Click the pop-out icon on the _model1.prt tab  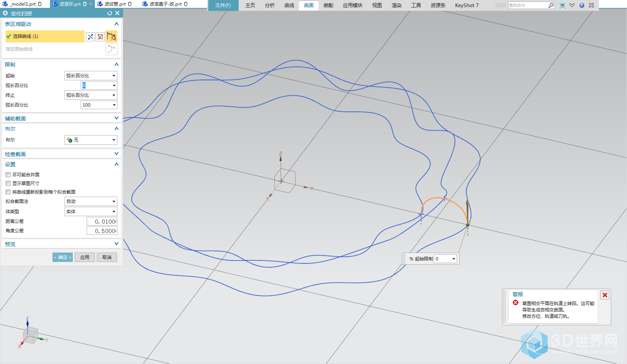[40, 4]
